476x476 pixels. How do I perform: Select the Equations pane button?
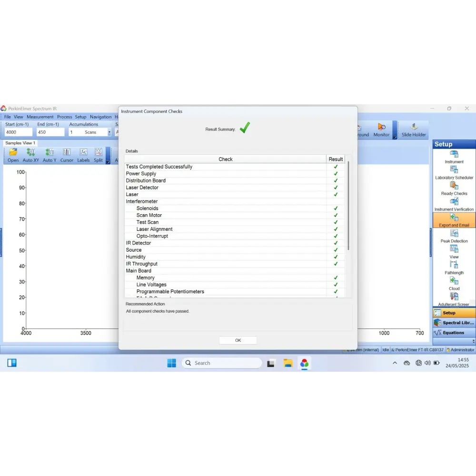(454, 333)
